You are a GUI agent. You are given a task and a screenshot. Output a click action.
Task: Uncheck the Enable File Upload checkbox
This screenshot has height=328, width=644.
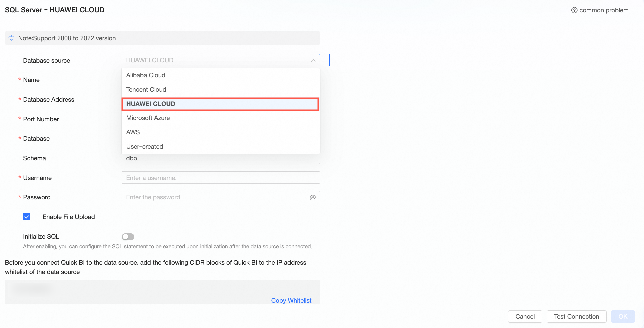(27, 217)
